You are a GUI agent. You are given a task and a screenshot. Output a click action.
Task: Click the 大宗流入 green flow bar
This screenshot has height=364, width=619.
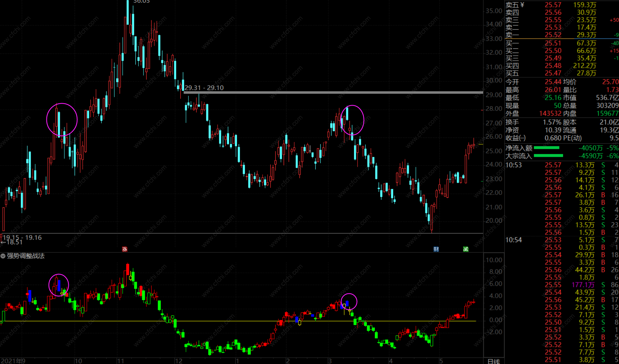pyautogui.click(x=548, y=156)
